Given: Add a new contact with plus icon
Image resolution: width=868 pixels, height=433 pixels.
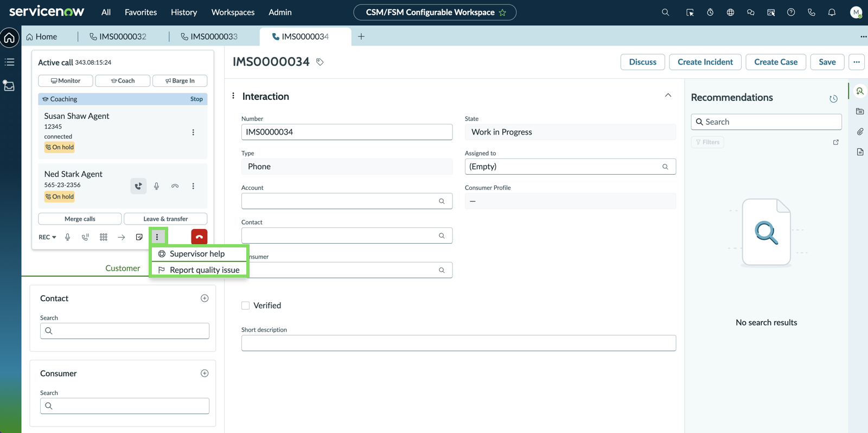Looking at the screenshot, I should point(205,298).
